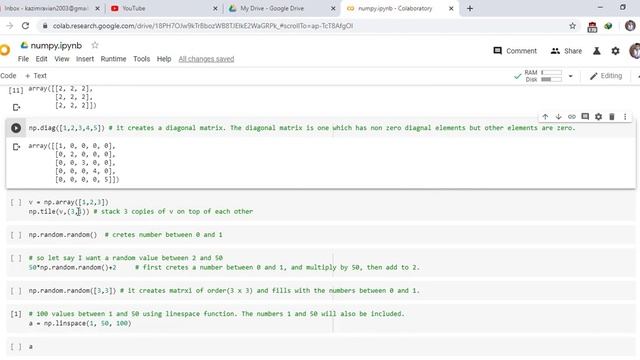Click the numpy.ipynb notebook title

(56, 45)
